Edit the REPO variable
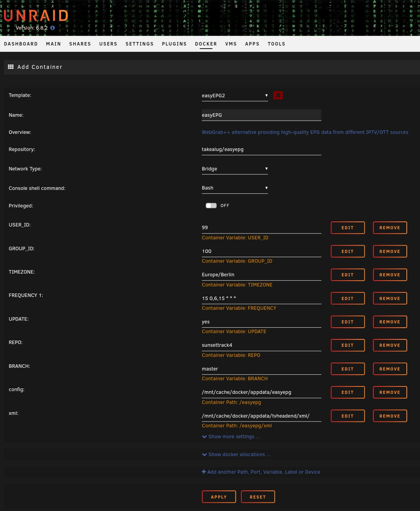This screenshot has height=511, width=420. click(x=348, y=345)
